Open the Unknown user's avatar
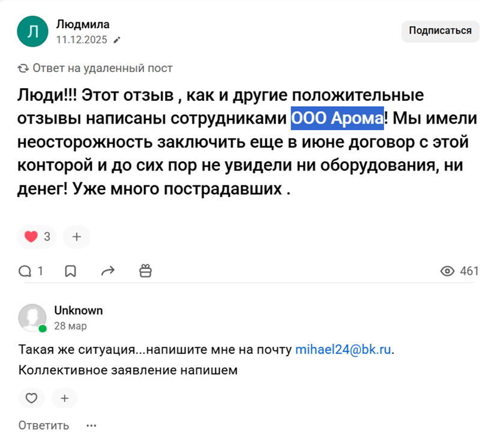The image size is (504, 435). click(32, 317)
